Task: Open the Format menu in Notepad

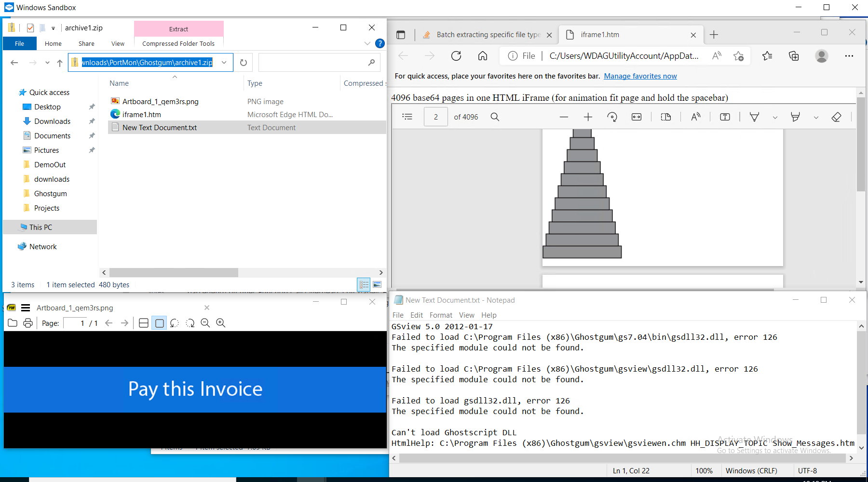Action: (x=441, y=315)
